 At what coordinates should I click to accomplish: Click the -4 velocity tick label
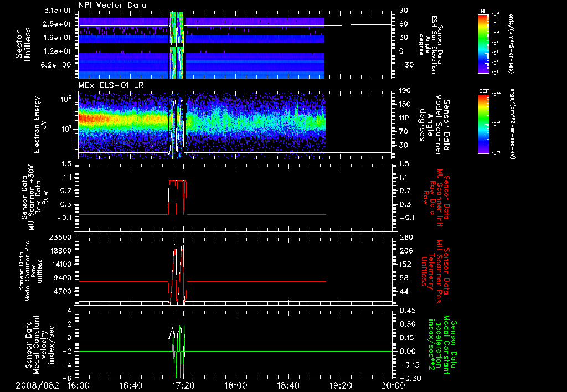click(x=68, y=365)
